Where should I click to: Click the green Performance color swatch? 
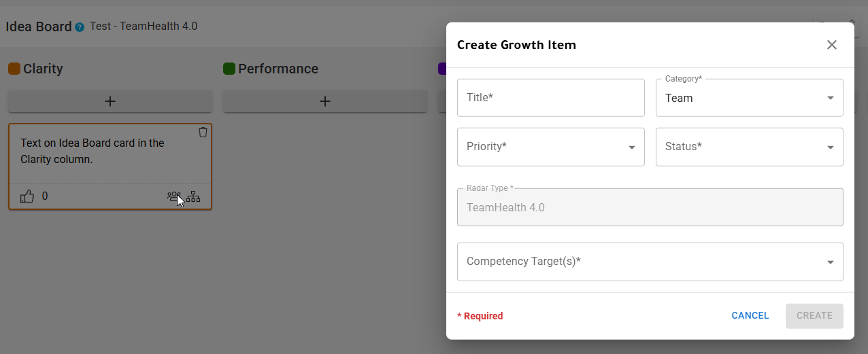point(229,69)
